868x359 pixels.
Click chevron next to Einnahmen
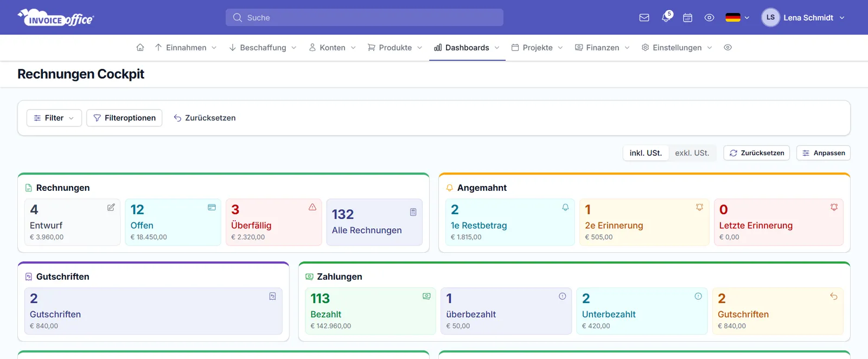[x=214, y=48]
